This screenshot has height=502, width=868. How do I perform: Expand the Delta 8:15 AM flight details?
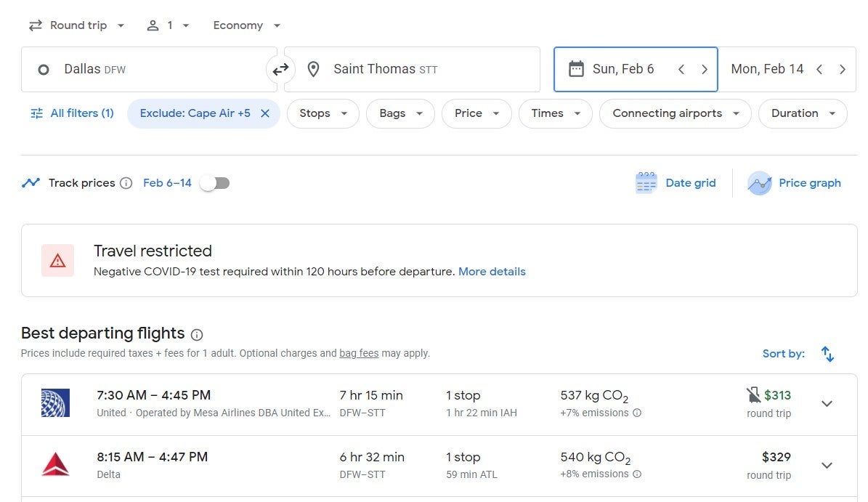[x=827, y=466]
